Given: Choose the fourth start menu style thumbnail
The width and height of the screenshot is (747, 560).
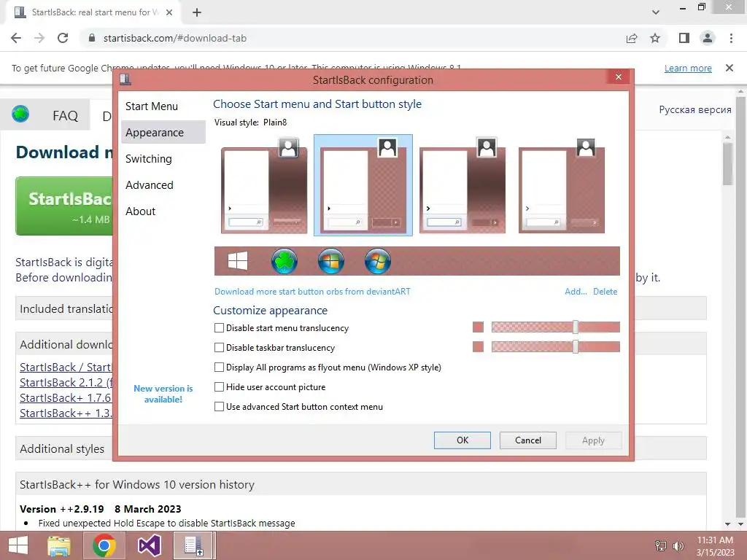Looking at the screenshot, I should [561, 186].
